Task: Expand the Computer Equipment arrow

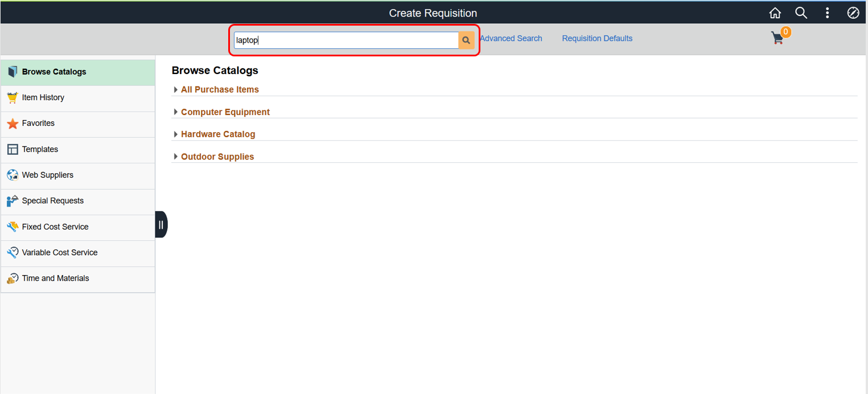Action: pos(176,112)
